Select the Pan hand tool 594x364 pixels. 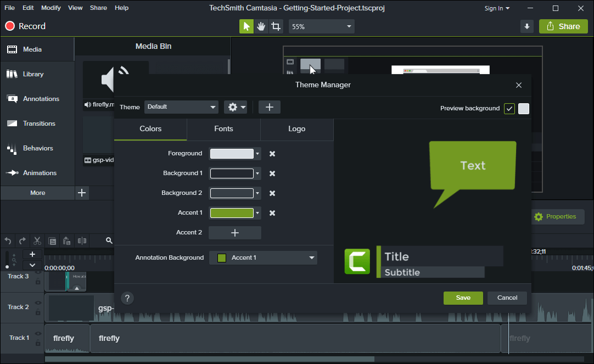(x=261, y=26)
